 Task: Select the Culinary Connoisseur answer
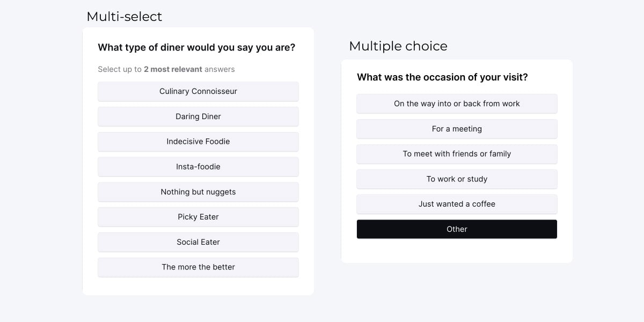(198, 91)
